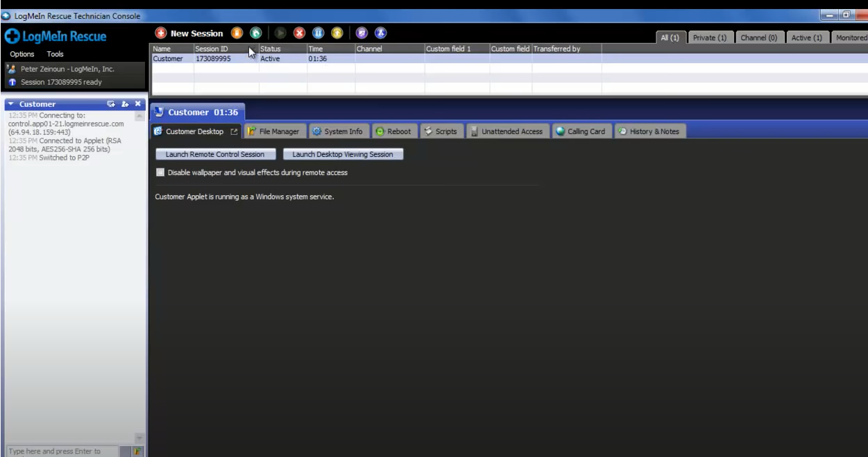Image resolution: width=868 pixels, height=457 pixels.
Task: Click the greyed-out start session play icon
Action: [280, 33]
